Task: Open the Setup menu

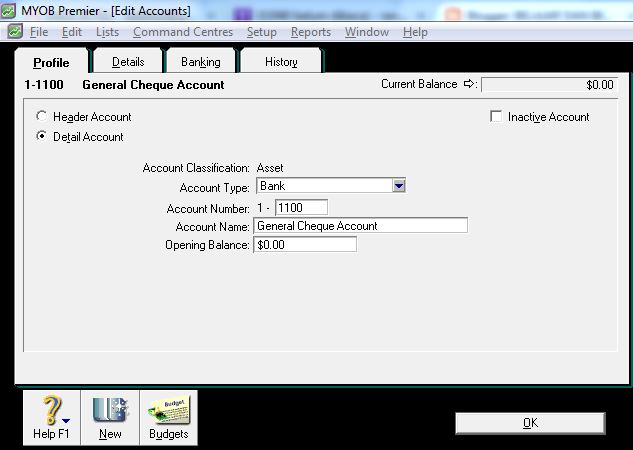Action: [262, 32]
